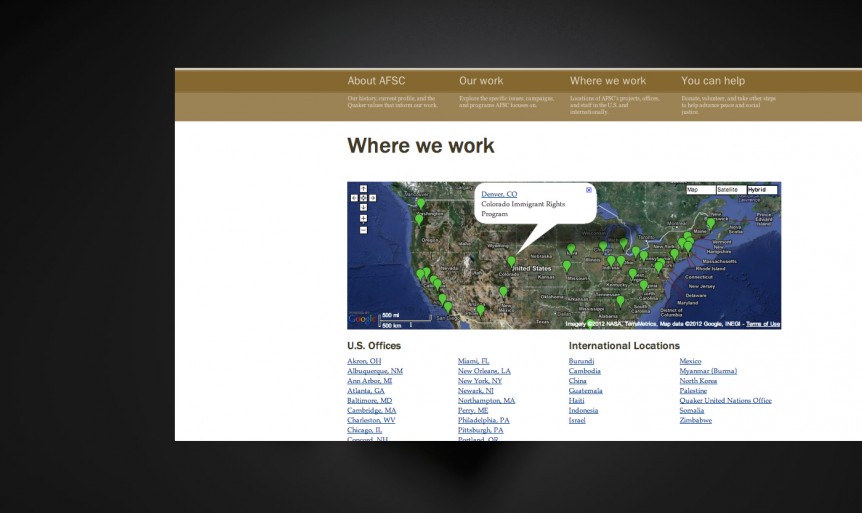
Task: Open the Mexico location link
Action: 690,361
